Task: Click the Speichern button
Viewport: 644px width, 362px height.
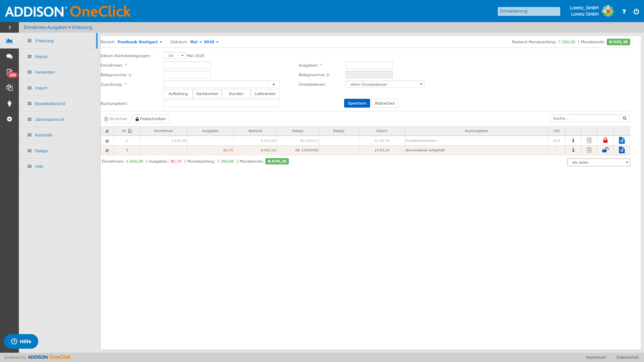Action: coord(357,103)
